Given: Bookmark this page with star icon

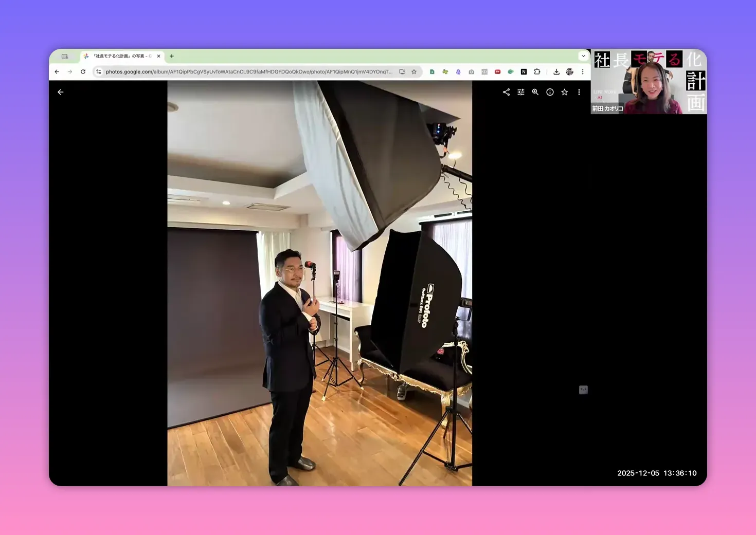Looking at the screenshot, I should point(414,72).
